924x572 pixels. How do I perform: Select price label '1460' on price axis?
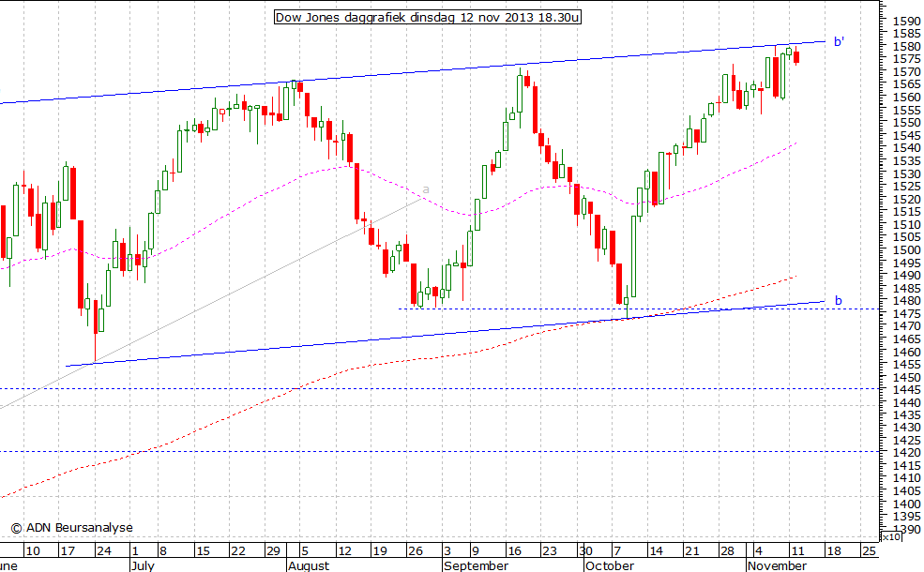tap(906, 352)
